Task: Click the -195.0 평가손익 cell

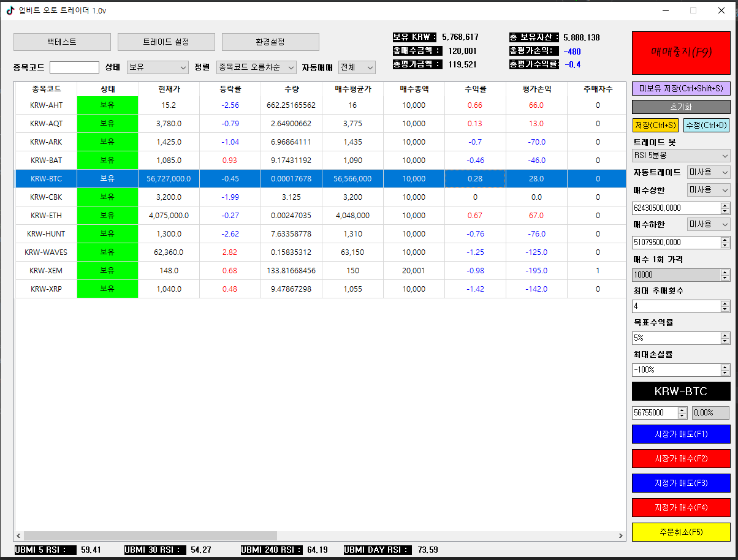Action: [x=536, y=271]
